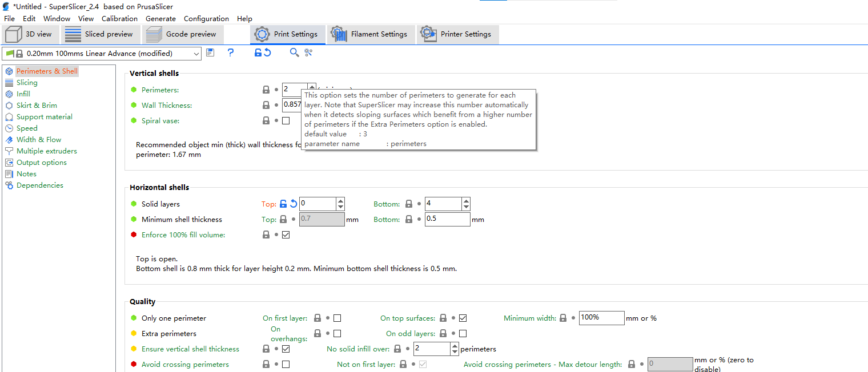This screenshot has height=372, width=868.
Task: Click the Minimum width input field
Action: click(601, 318)
